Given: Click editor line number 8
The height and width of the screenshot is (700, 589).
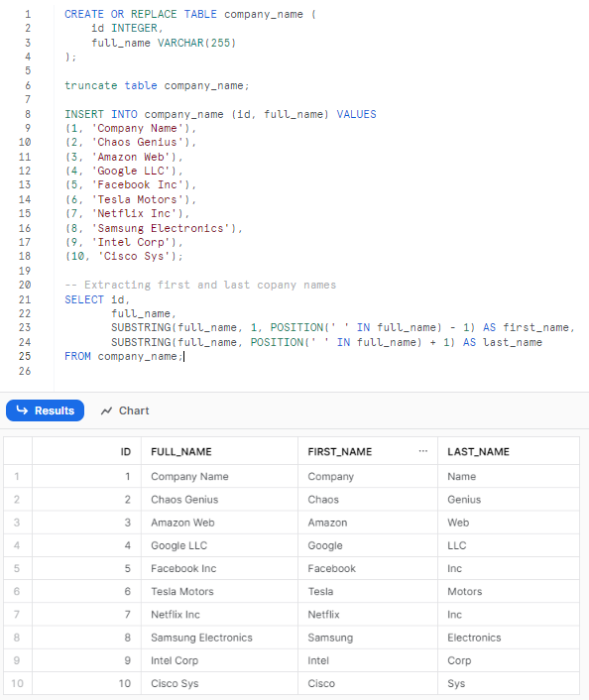Looking at the screenshot, I should coord(28,114).
